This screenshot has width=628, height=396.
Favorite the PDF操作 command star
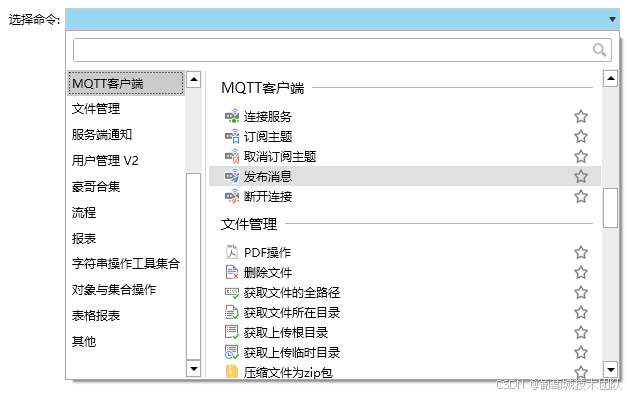coord(581,252)
